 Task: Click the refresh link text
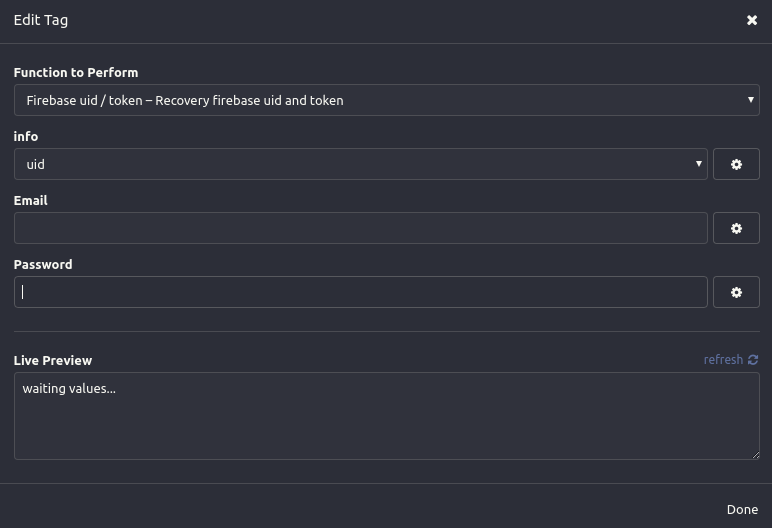click(x=723, y=360)
